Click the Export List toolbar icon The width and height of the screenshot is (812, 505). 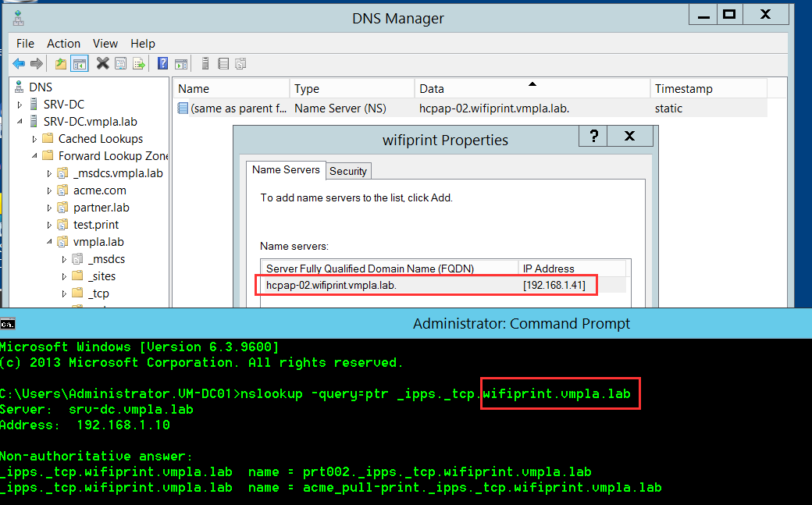pos(139,64)
